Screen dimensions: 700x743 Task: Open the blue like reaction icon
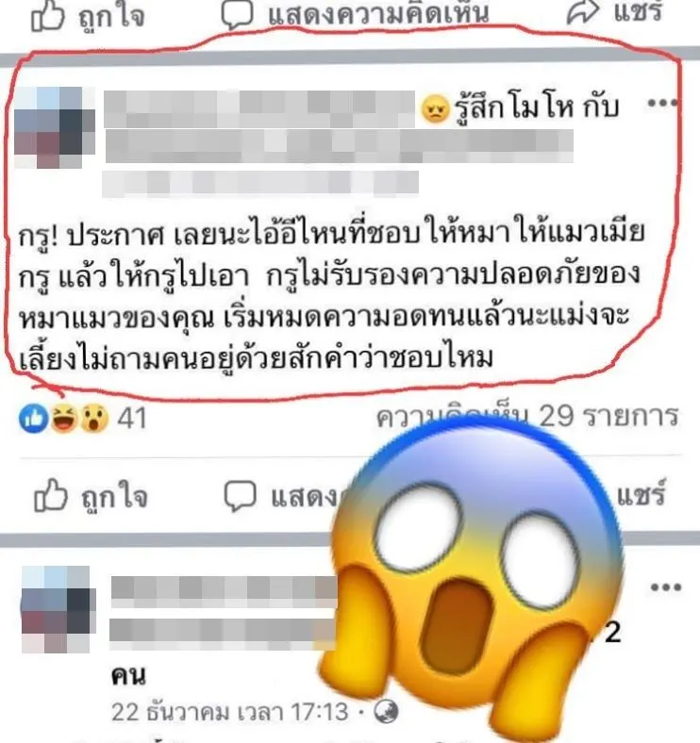[34, 419]
